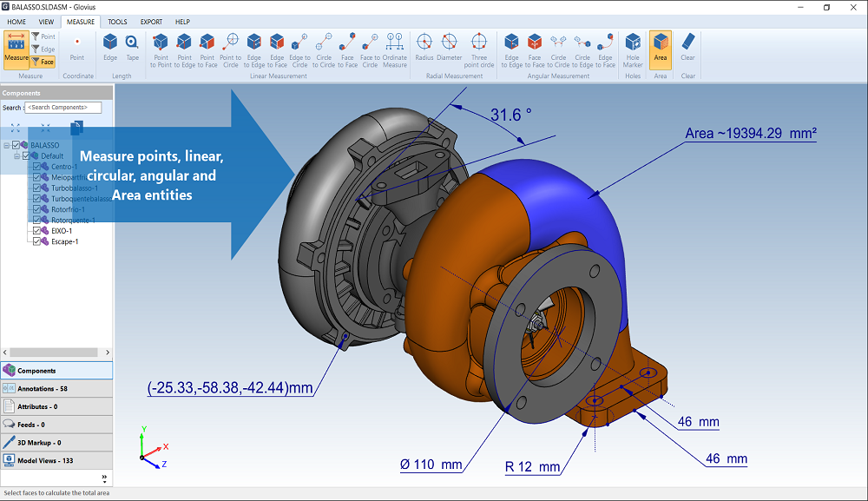The image size is (868, 501).
Task: Click the R 12 mm dimension label
Action: (x=533, y=466)
